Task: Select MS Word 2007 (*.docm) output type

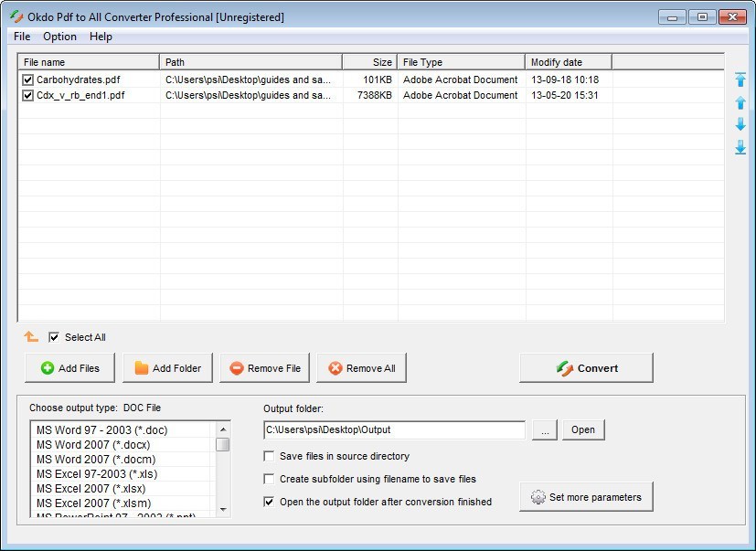Action: (x=96, y=459)
